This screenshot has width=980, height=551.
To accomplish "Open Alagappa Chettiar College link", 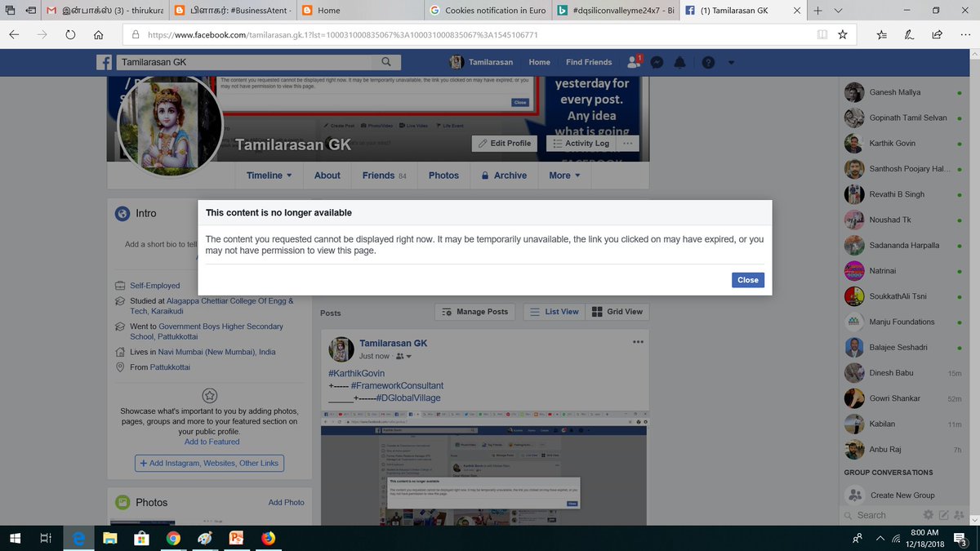I will pos(212,306).
